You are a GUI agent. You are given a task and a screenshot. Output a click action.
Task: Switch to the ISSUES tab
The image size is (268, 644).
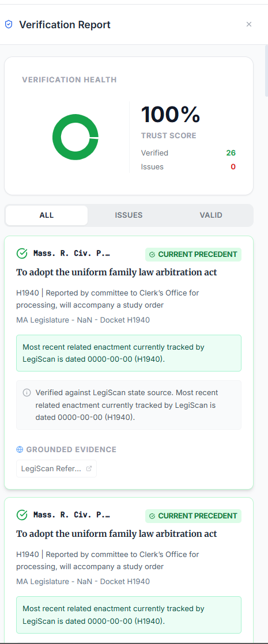(x=129, y=215)
